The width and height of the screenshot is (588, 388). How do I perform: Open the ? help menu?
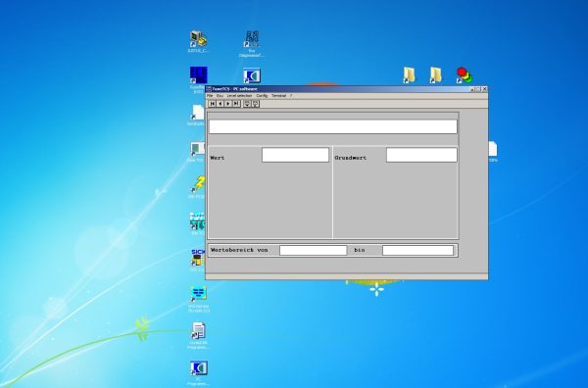coord(291,96)
